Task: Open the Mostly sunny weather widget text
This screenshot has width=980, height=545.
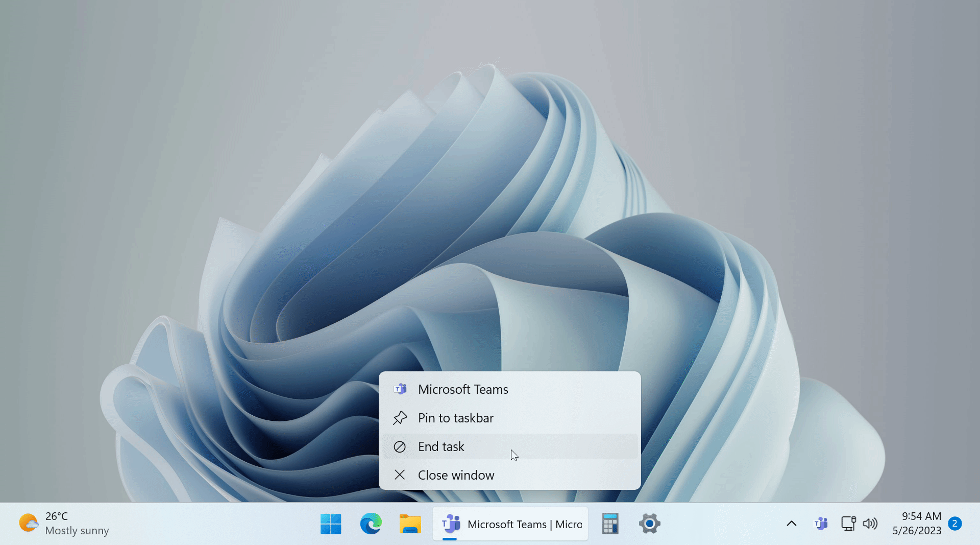Action: [x=77, y=531]
